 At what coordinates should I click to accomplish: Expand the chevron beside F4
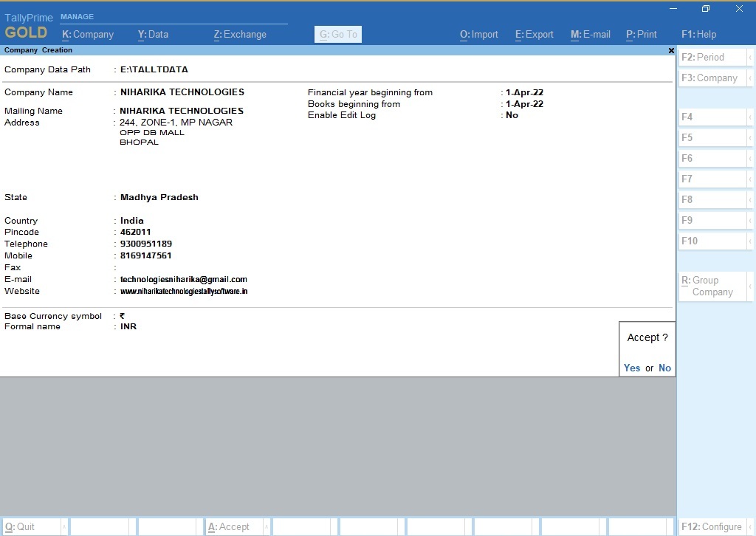point(750,117)
